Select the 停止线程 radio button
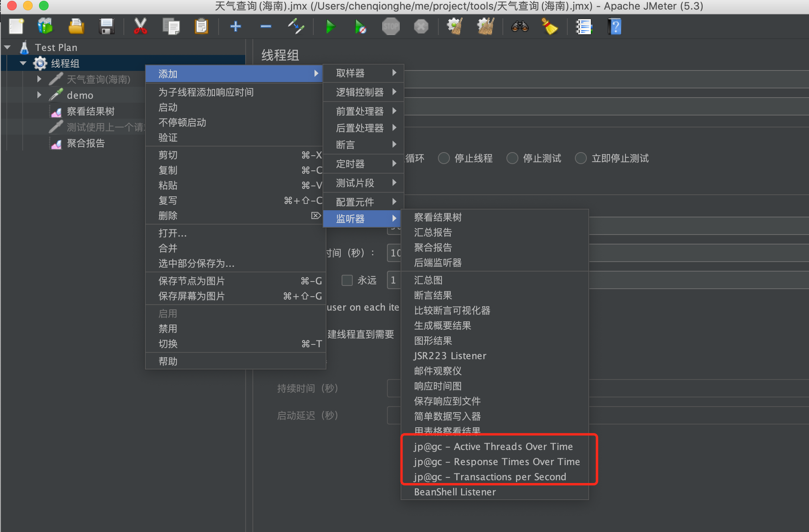Image resolution: width=809 pixels, height=532 pixels. pyautogui.click(x=444, y=158)
